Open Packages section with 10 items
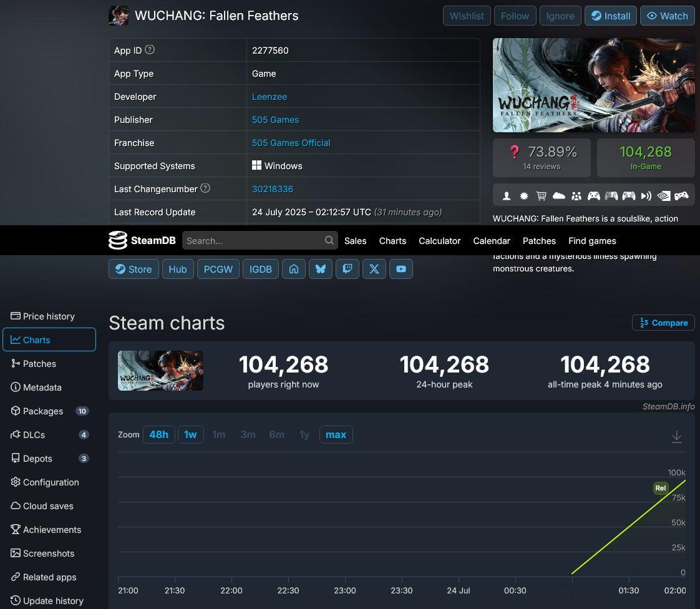 49,411
